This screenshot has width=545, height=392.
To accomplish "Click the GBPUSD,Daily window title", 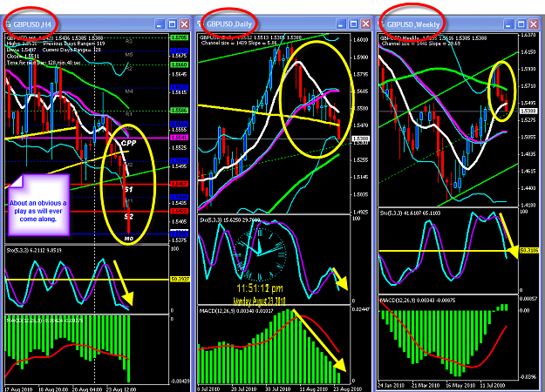I will pyautogui.click(x=229, y=24).
